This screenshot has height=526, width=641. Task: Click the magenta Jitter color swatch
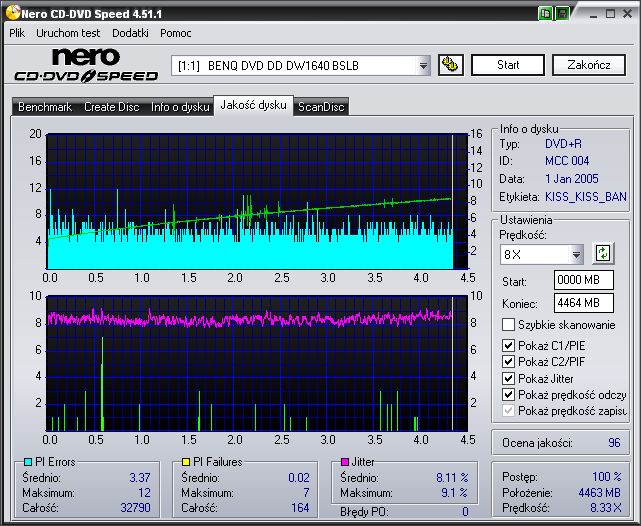point(345,462)
